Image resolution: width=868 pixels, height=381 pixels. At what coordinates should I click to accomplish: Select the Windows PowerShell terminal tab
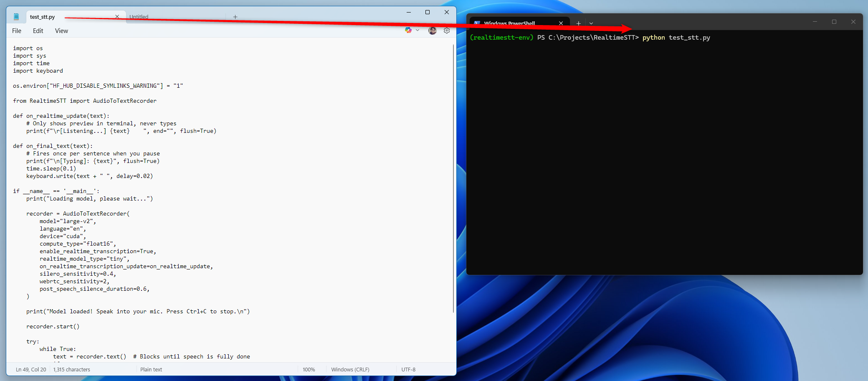pos(519,23)
